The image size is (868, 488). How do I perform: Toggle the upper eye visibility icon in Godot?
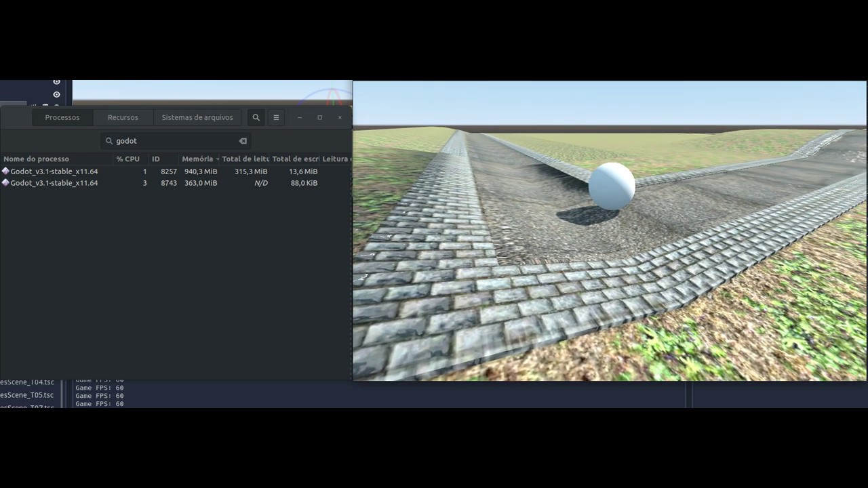57,82
